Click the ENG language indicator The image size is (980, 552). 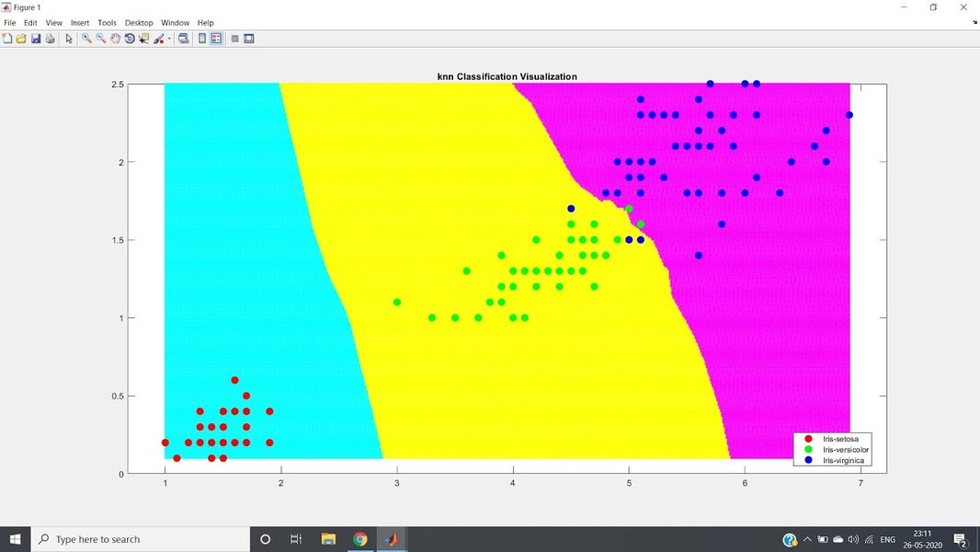[887, 539]
